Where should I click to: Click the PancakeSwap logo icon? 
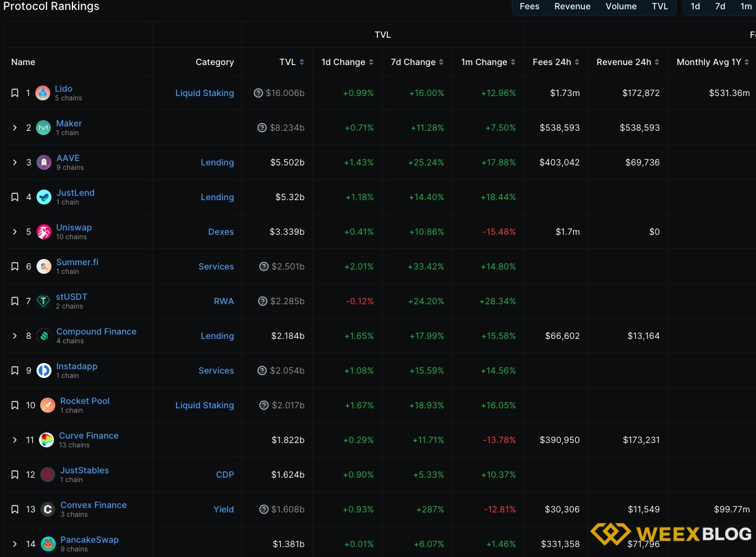pyautogui.click(x=48, y=544)
